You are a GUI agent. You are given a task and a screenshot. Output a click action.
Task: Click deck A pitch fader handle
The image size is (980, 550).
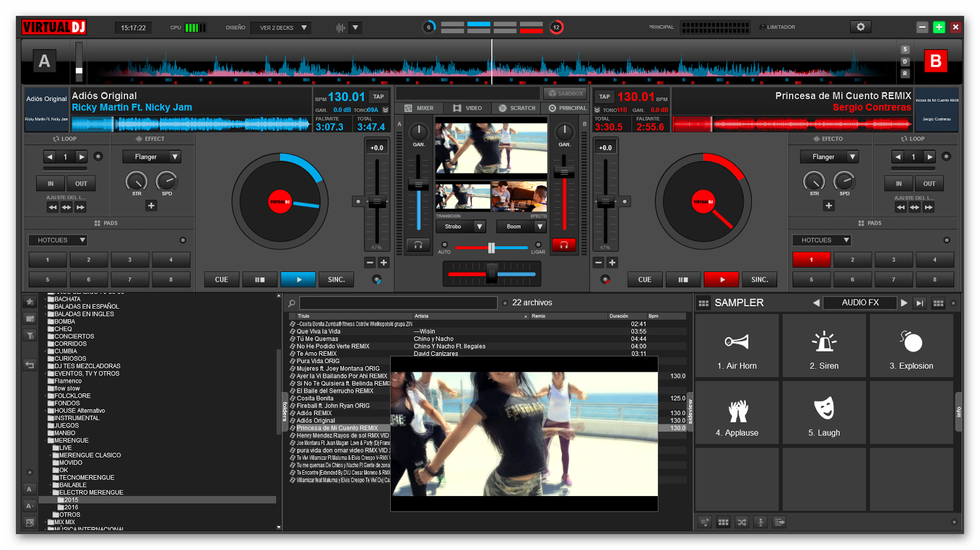[377, 202]
